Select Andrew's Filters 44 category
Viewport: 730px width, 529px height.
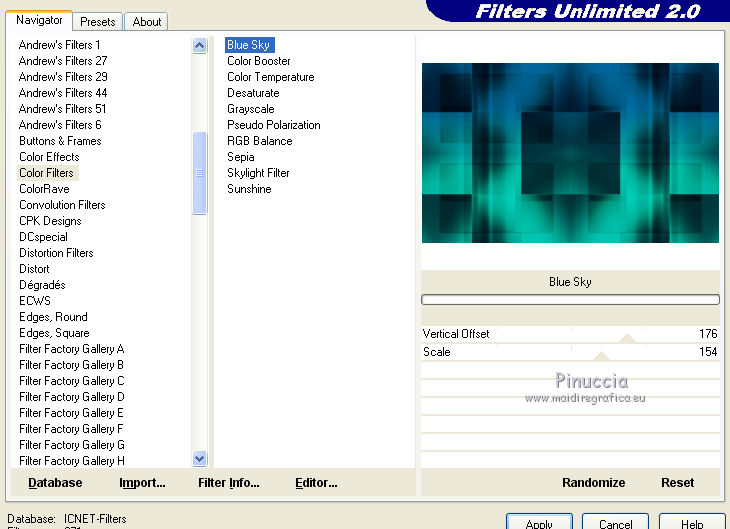(x=63, y=93)
